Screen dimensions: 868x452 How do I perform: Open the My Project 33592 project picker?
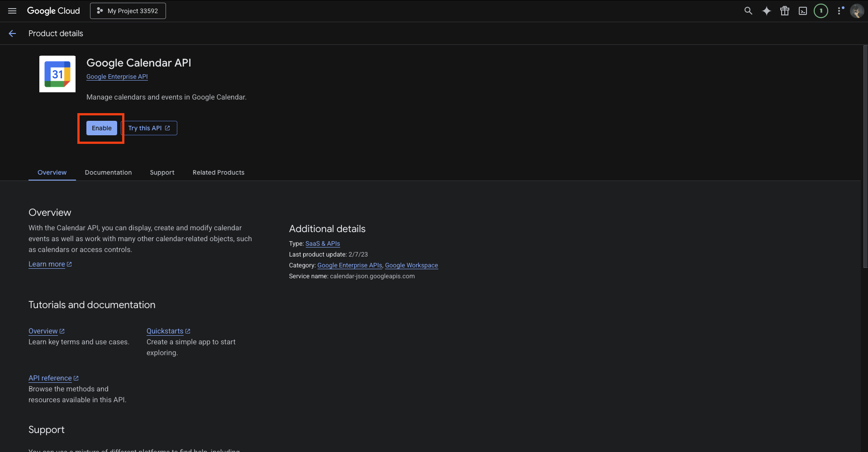click(x=128, y=11)
